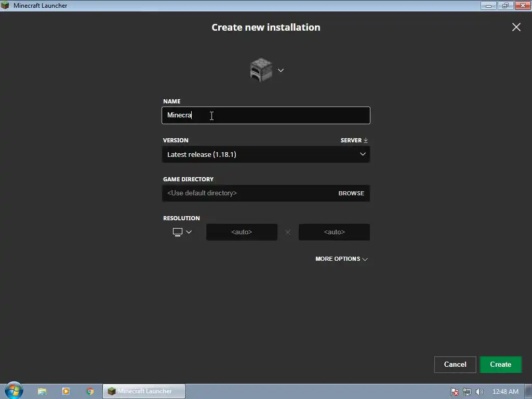The width and height of the screenshot is (532, 399).
Task: Click the 12:48 AM clock
Action: pyautogui.click(x=505, y=392)
